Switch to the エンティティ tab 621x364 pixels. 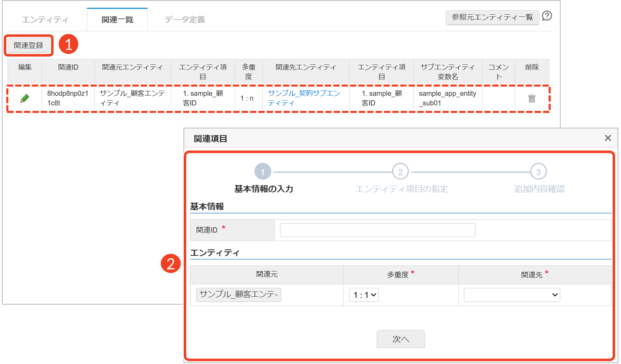pos(45,20)
